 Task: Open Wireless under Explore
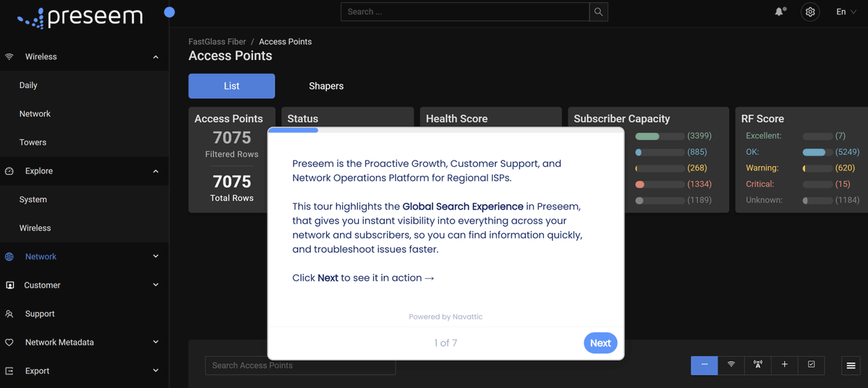point(35,228)
